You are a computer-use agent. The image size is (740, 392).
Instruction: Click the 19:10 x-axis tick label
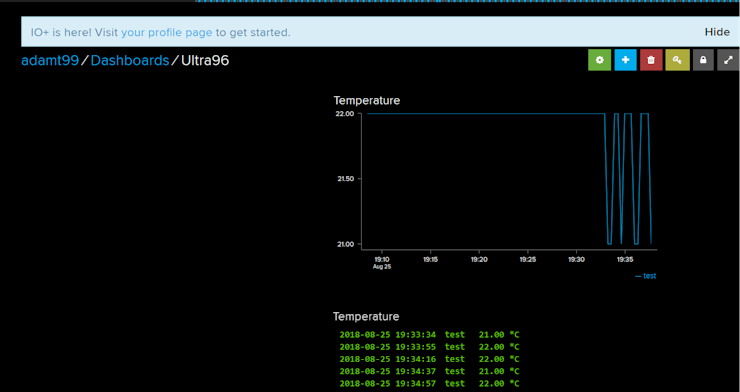[x=382, y=259]
